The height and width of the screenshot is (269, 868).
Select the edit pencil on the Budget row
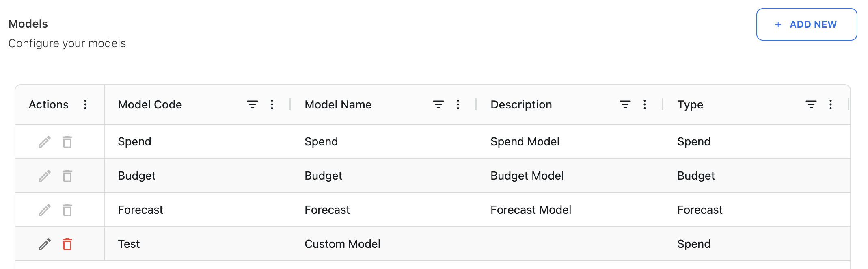[x=45, y=176]
